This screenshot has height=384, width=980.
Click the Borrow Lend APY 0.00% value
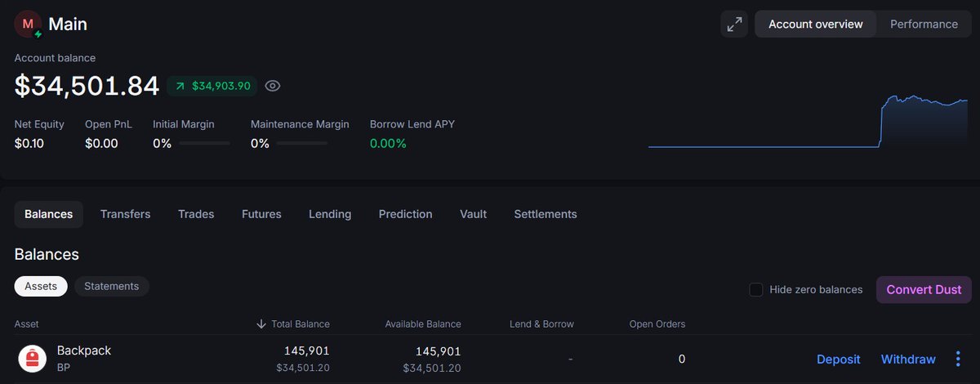[388, 143]
